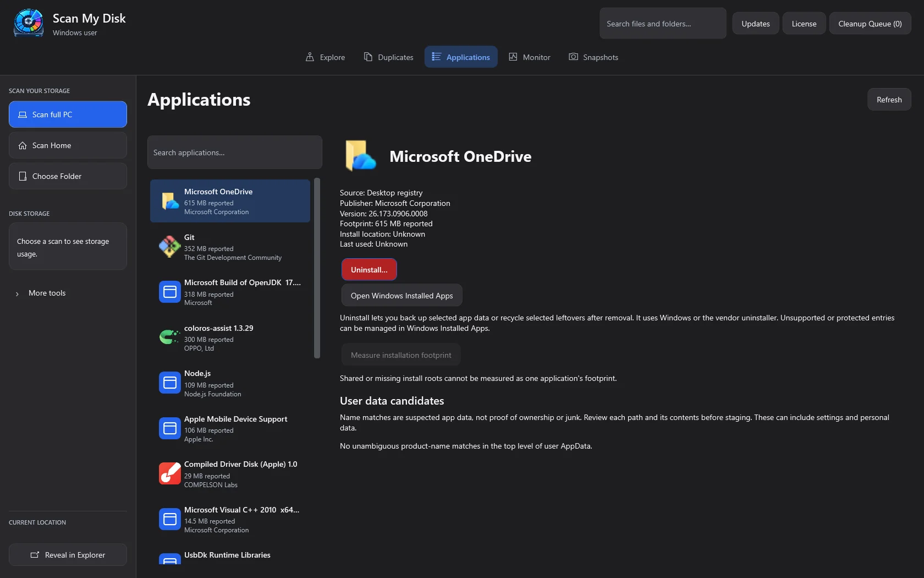
Task: Select Microsoft OneDrive in the list
Action: (230, 201)
